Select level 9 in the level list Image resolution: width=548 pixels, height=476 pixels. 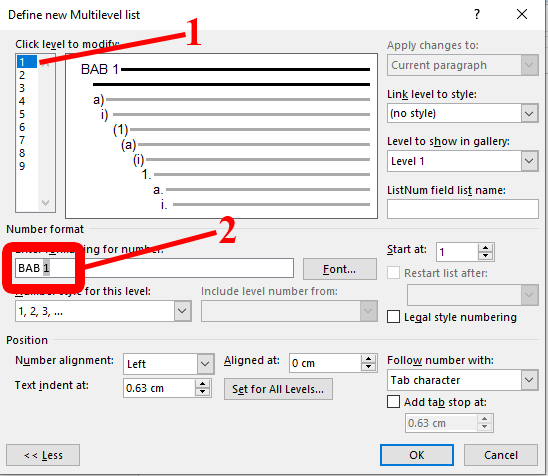[27, 166]
